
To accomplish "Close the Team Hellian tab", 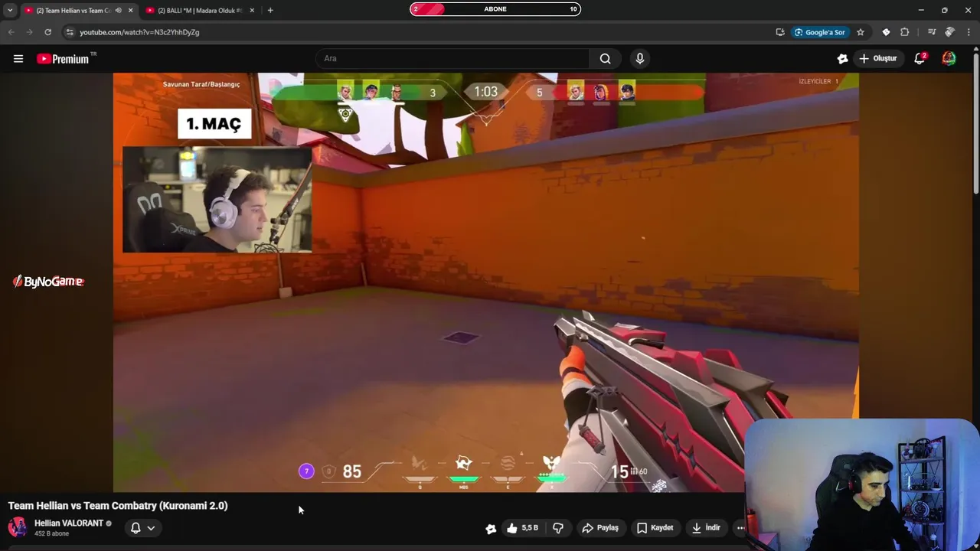I will pyautogui.click(x=130, y=10).
